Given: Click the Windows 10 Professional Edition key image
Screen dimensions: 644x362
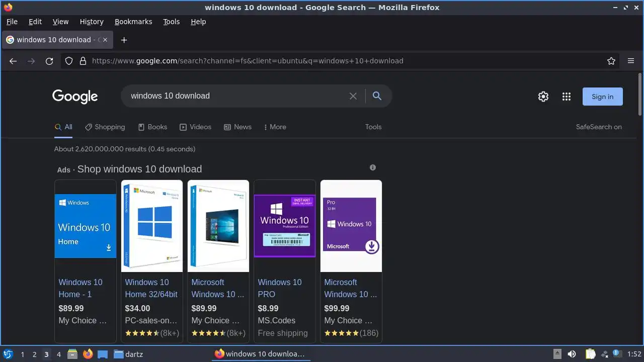Looking at the screenshot, I should 285,226.
